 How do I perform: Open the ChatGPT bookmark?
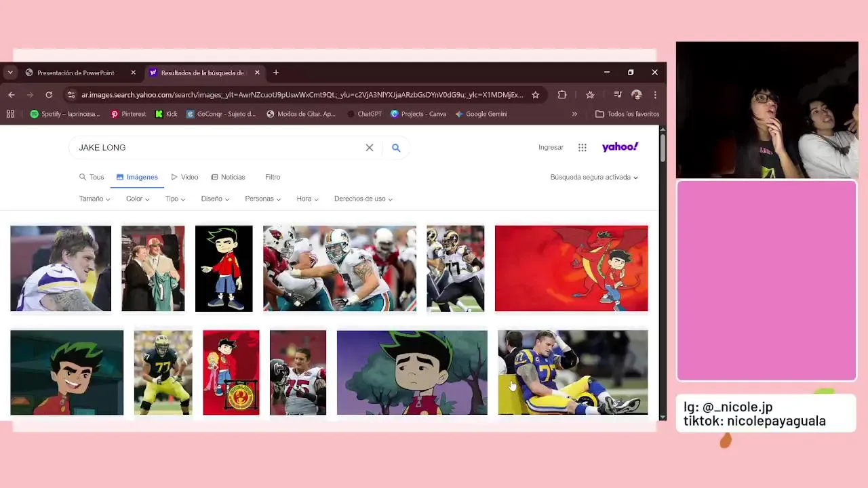click(x=364, y=114)
